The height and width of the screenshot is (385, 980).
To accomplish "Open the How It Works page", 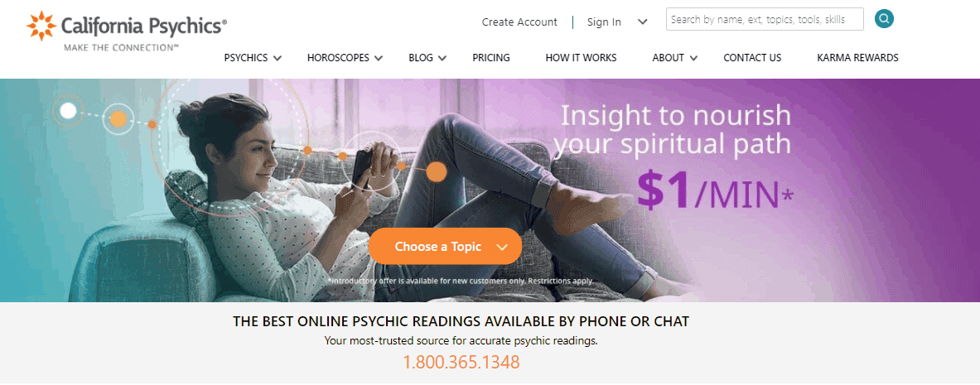I will (581, 57).
